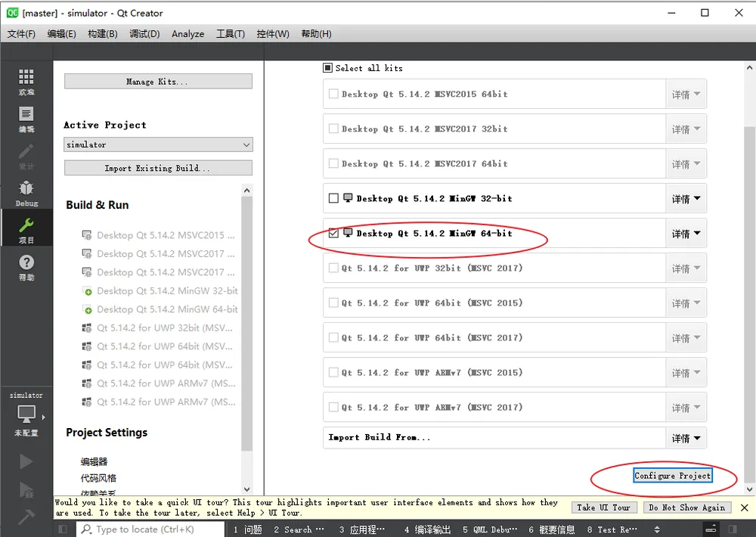This screenshot has width=756, height=537.
Task: Click the monitor icon of MinGW 32-bit kit
Action: [x=348, y=198]
